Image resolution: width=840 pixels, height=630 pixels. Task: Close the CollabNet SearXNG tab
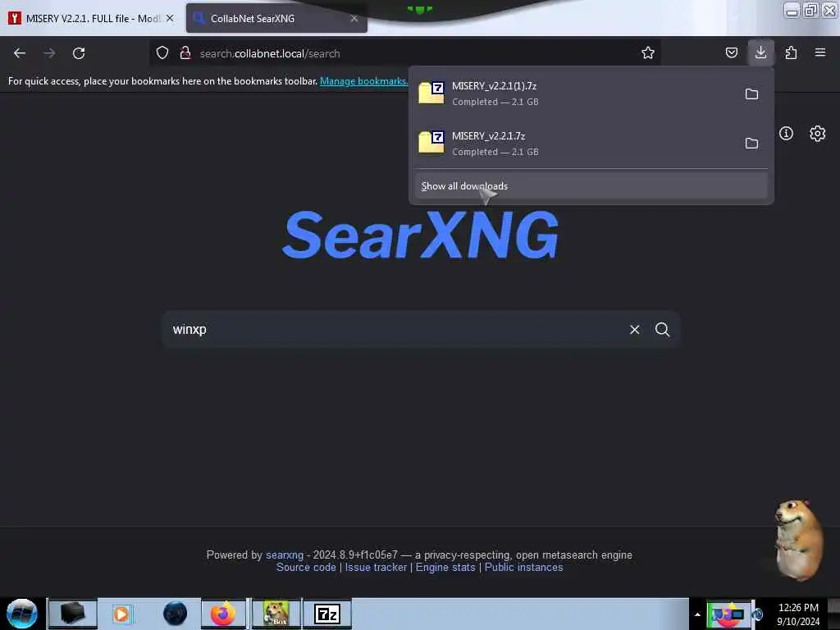coord(354,18)
